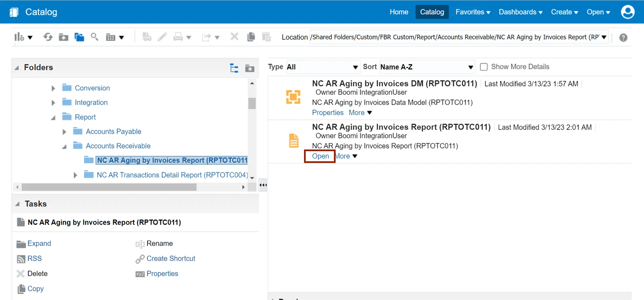This screenshot has height=300, width=644.
Task: Click the New Folder toolbar icon
Action: click(x=63, y=37)
